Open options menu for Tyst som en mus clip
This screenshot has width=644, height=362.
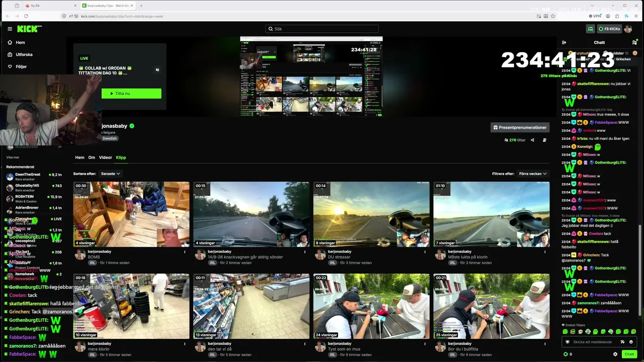[425, 344]
